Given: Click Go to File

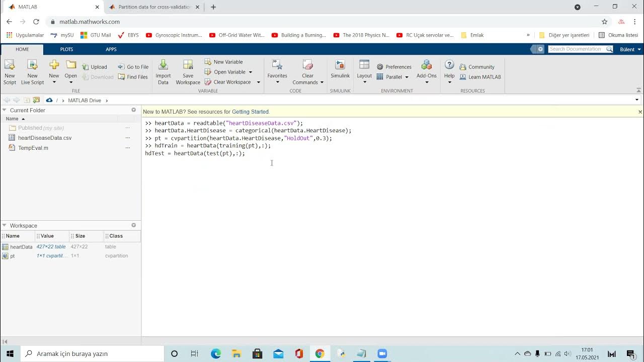Looking at the screenshot, I should (133, 67).
